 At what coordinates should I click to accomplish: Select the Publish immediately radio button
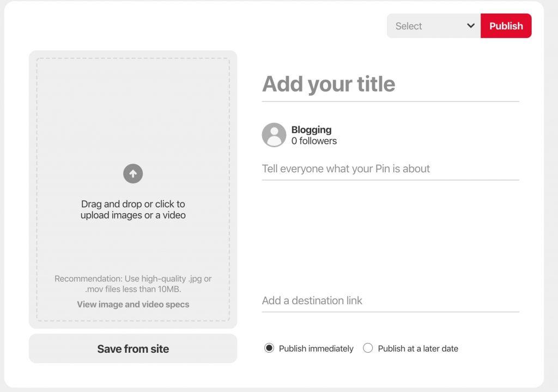pyautogui.click(x=269, y=348)
